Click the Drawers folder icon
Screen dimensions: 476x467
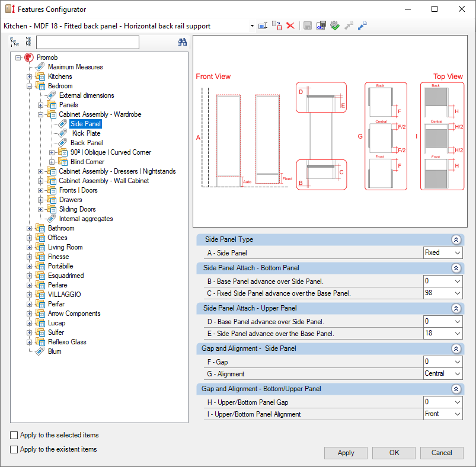[52, 200]
